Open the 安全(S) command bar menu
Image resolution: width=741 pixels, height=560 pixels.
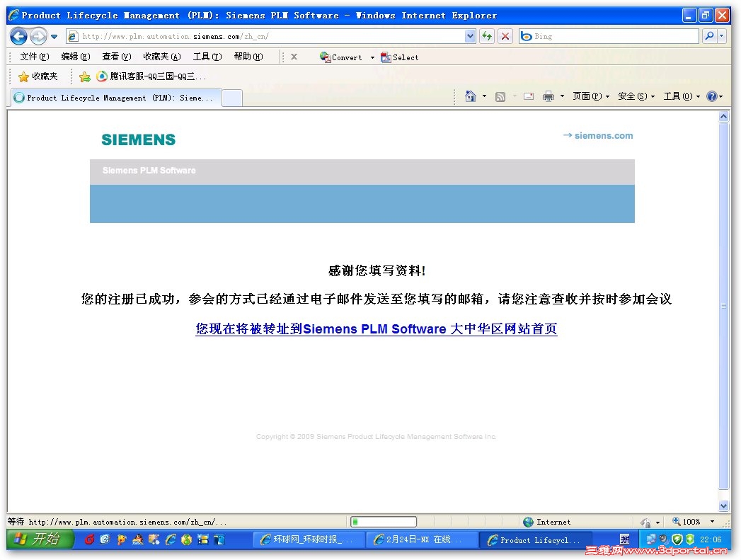pos(636,96)
